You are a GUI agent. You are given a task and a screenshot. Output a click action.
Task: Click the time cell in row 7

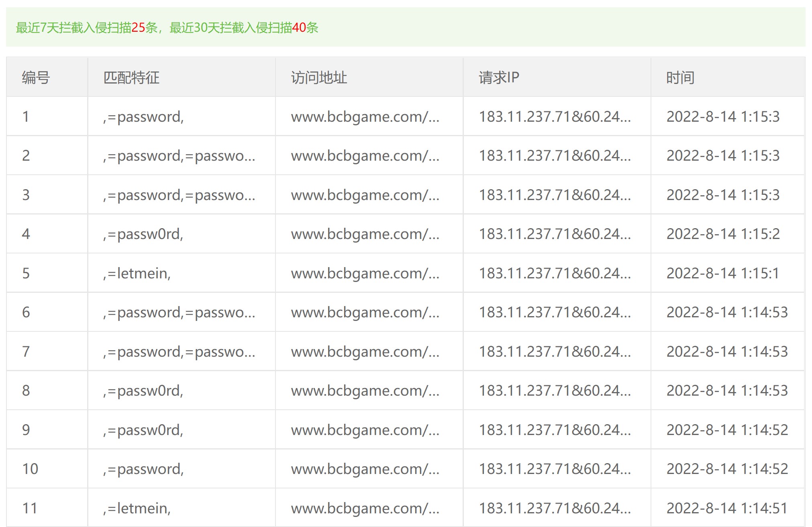point(727,352)
